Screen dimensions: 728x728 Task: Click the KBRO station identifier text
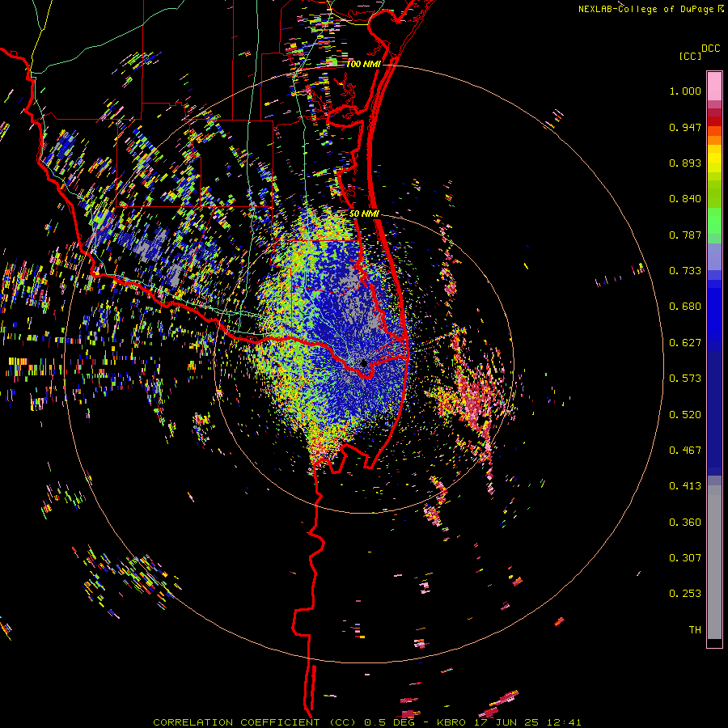451,722
